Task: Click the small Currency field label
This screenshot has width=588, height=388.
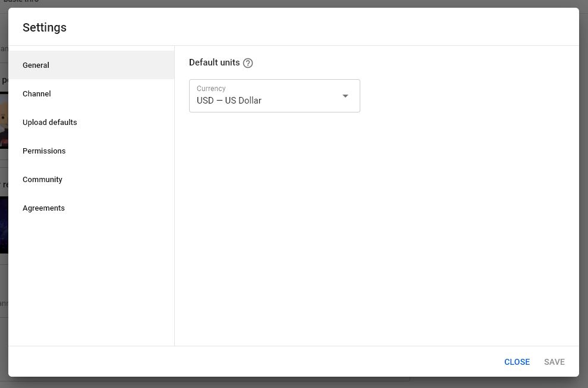Action: click(211, 89)
